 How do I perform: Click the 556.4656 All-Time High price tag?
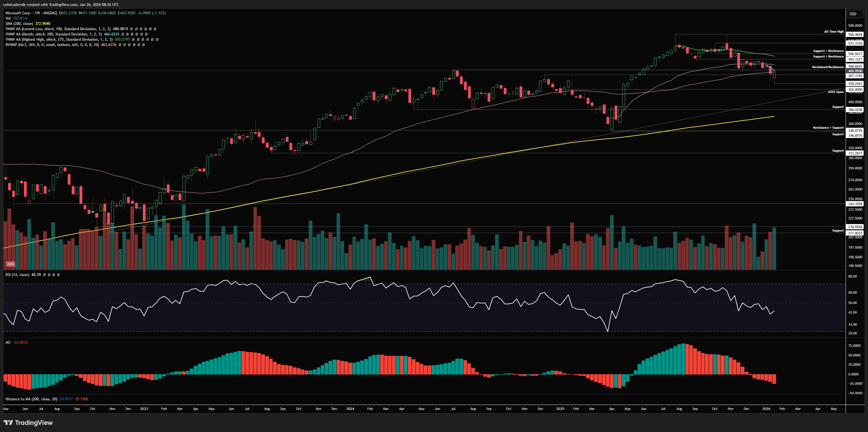855,34
